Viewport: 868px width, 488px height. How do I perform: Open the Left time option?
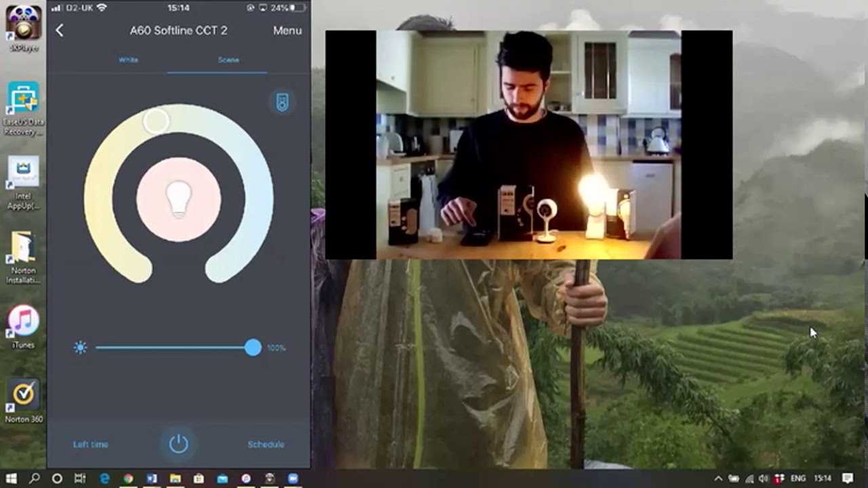click(91, 445)
